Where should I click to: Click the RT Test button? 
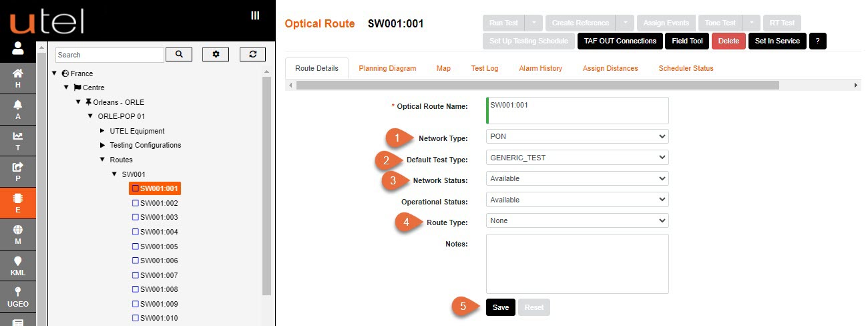pos(781,23)
